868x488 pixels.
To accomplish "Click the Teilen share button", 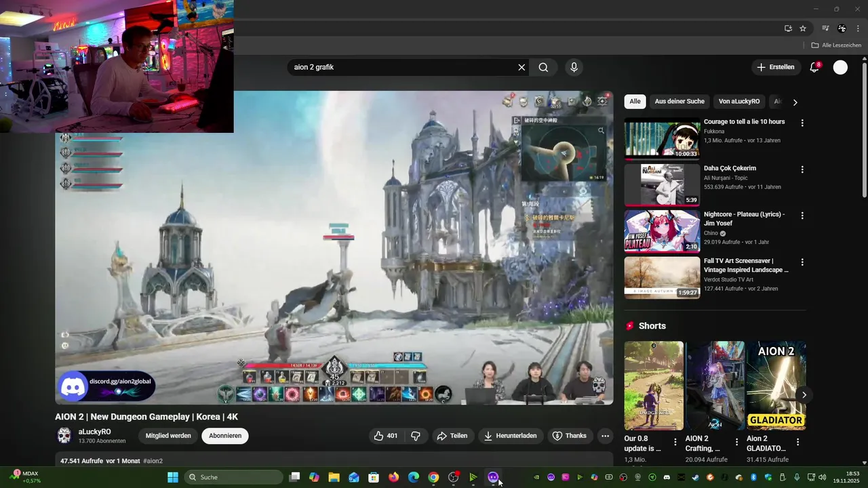I will coord(452,436).
